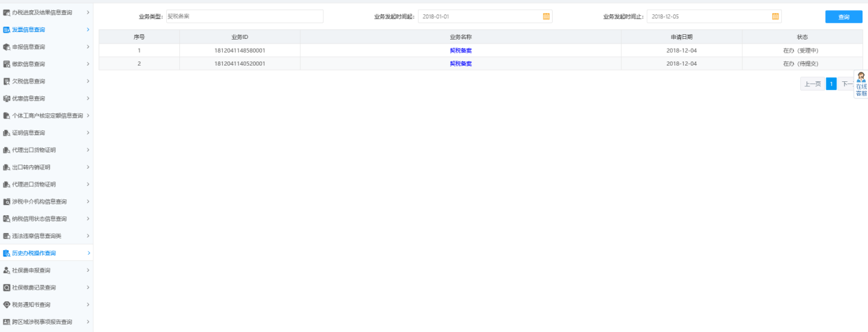Click the 历史办税操作查询 sidebar icon
868x332 pixels.
(6, 253)
